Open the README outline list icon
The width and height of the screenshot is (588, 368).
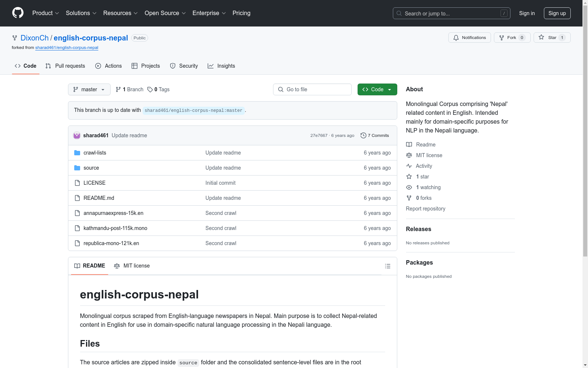tap(387, 266)
